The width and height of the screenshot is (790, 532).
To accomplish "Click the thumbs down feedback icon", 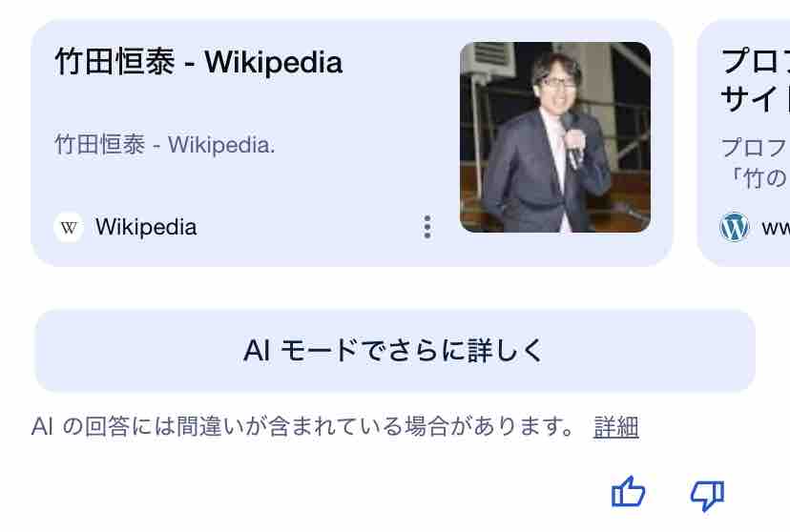I will [x=707, y=495].
